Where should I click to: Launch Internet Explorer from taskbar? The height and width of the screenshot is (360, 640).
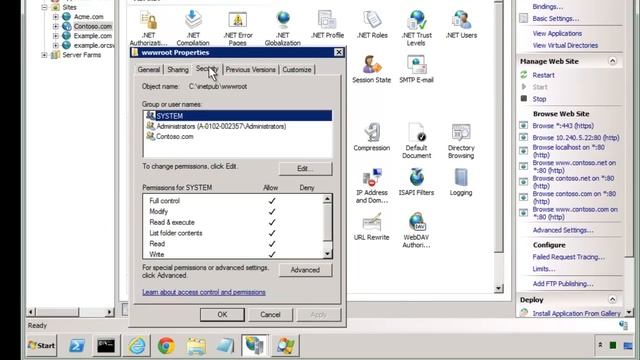click(137, 346)
